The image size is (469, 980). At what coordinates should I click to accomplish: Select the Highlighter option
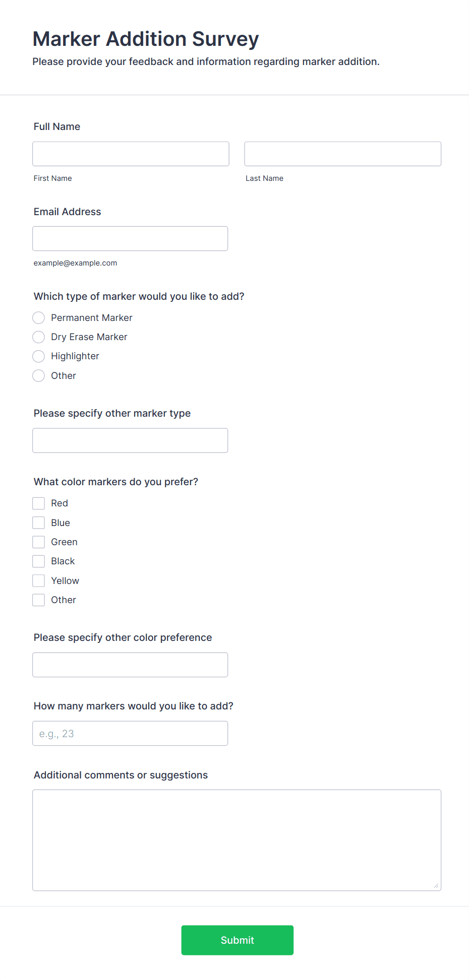click(x=38, y=356)
